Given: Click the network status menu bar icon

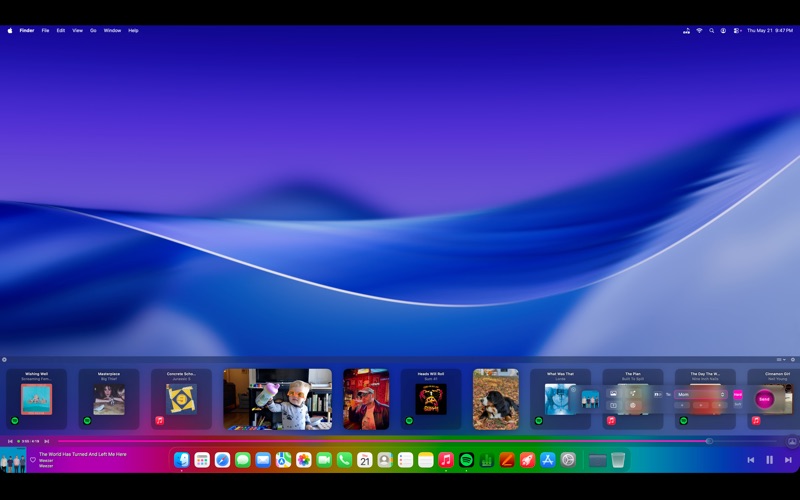Looking at the screenshot, I should (x=686, y=31).
